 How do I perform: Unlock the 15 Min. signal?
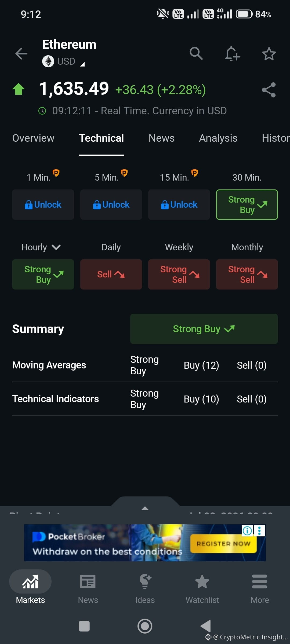tap(179, 204)
